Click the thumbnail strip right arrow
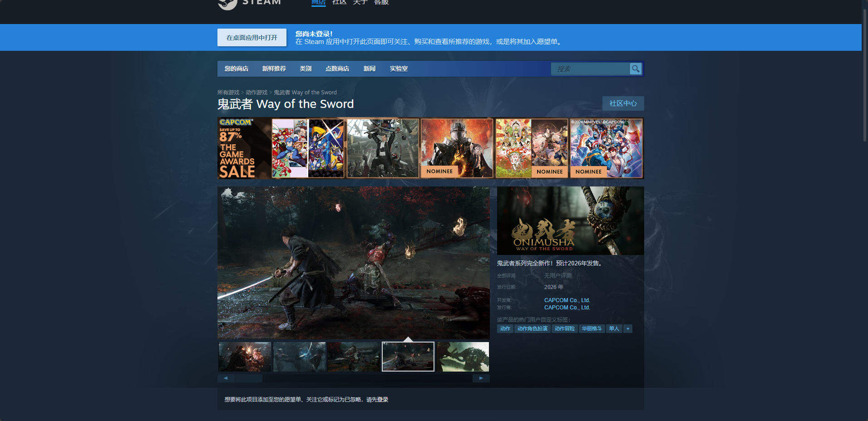Viewport: 868px width, 421px height. pos(481,378)
